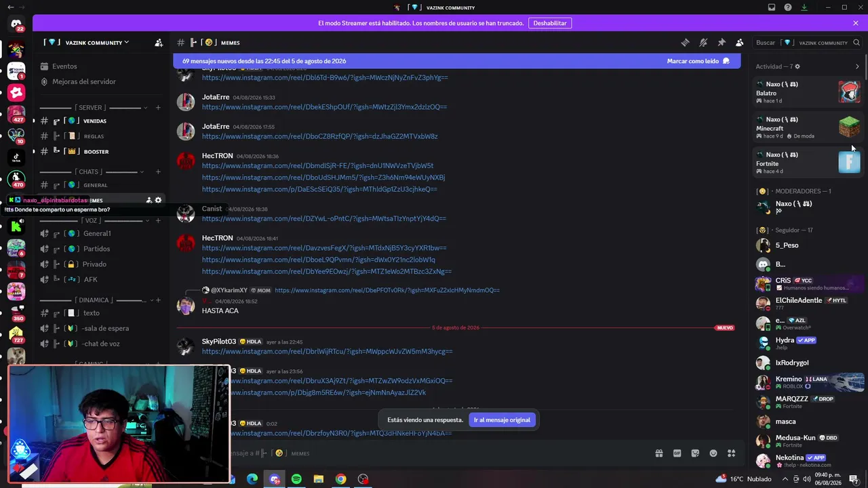Open Microsoft Edge from the taskbar
This screenshot has height=488, width=868.
tap(252, 479)
